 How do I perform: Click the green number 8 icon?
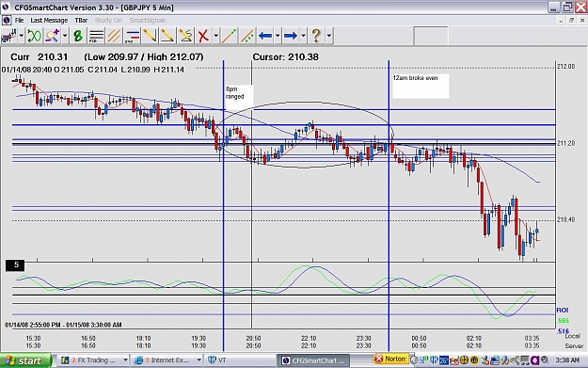(x=78, y=36)
